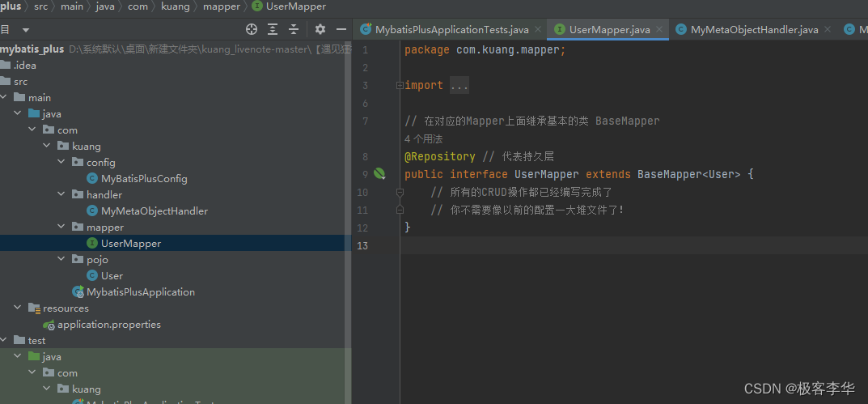
Task: Click the config package folder icon
Action: pyautogui.click(x=78, y=163)
